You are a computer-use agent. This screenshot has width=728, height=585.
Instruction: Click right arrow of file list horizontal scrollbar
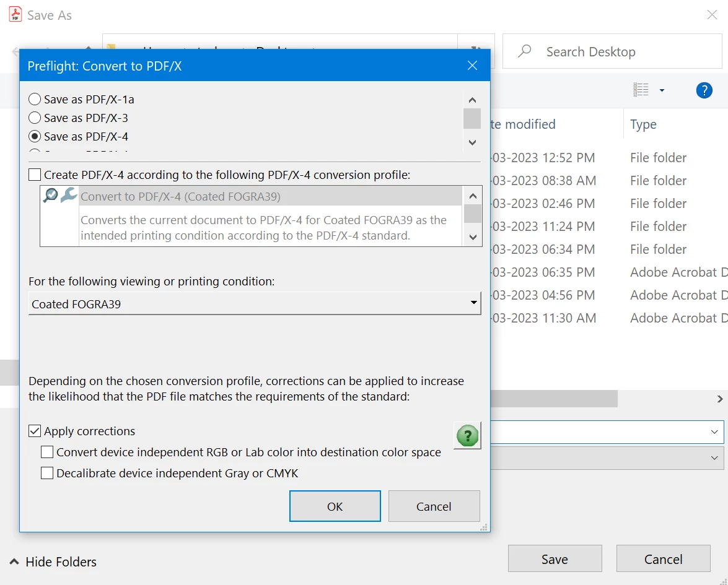pyautogui.click(x=720, y=399)
